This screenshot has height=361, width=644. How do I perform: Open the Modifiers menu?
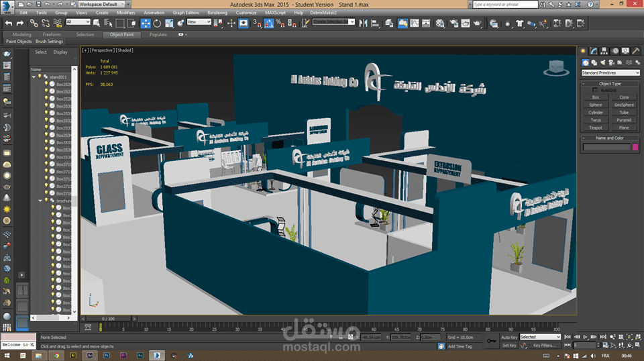125,13
